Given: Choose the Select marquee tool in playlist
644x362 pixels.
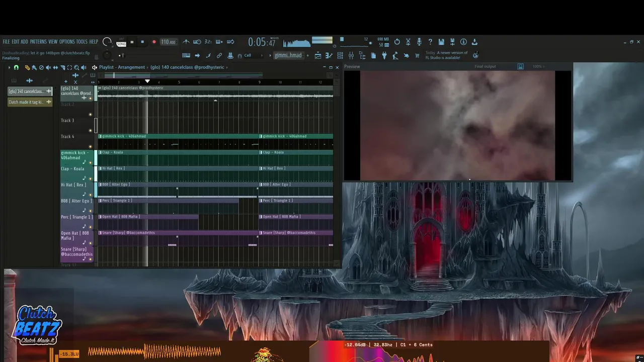Looking at the screenshot, I should [69, 67].
